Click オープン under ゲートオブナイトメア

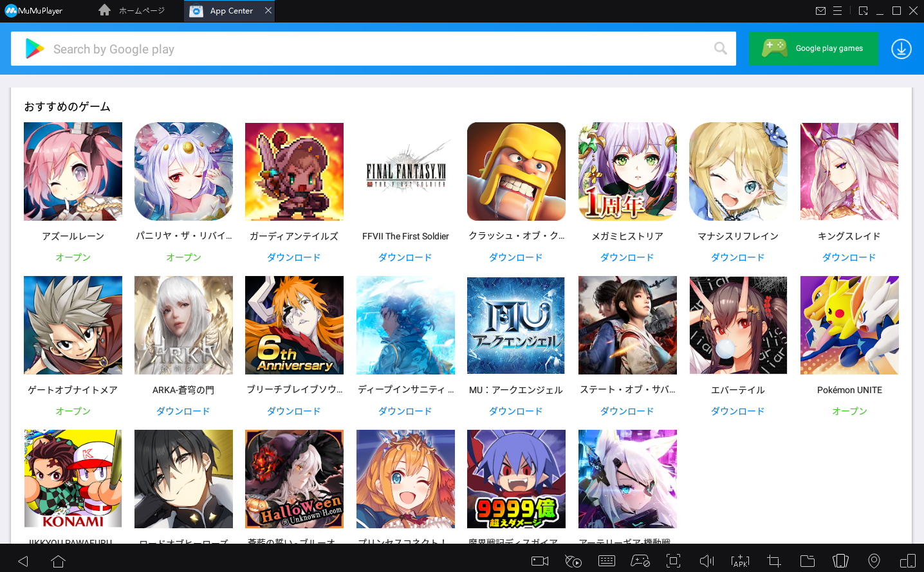coord(73,411)
